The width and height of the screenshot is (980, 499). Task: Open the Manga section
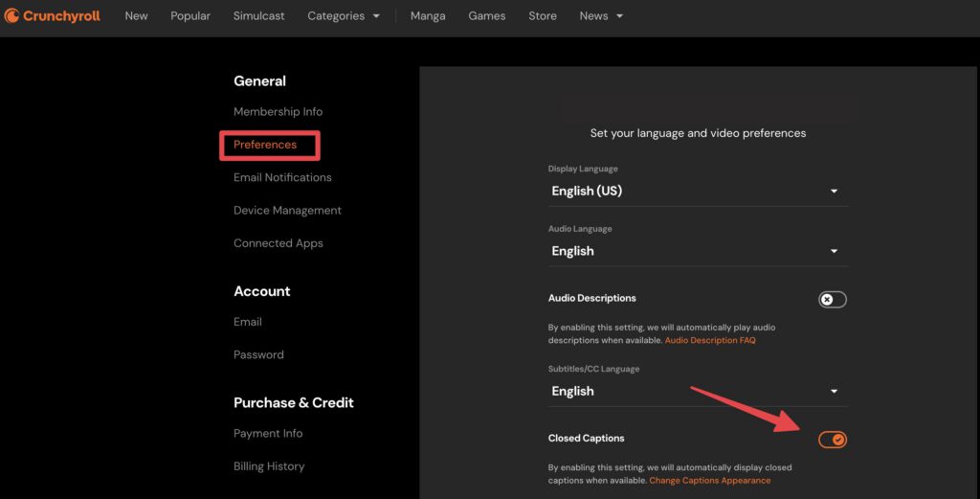[428, 15]
